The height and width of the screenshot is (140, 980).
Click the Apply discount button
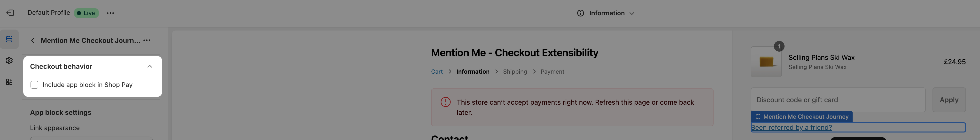click(949, 100)
